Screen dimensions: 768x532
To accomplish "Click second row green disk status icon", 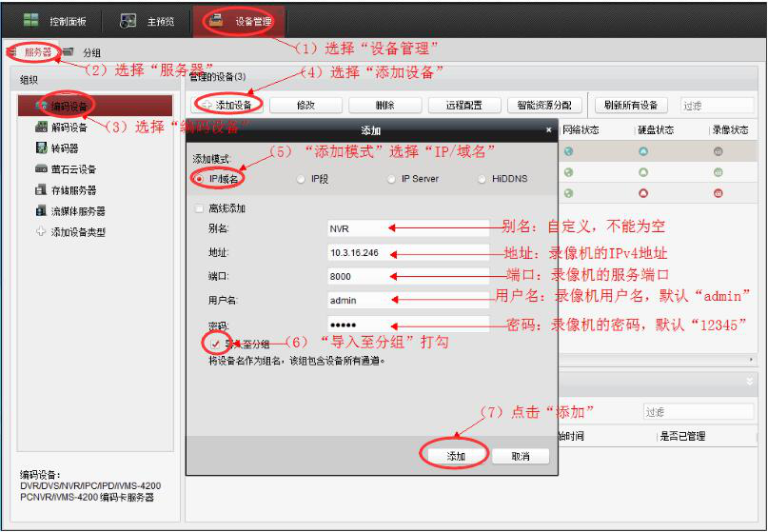I will [x=643, y=172].
